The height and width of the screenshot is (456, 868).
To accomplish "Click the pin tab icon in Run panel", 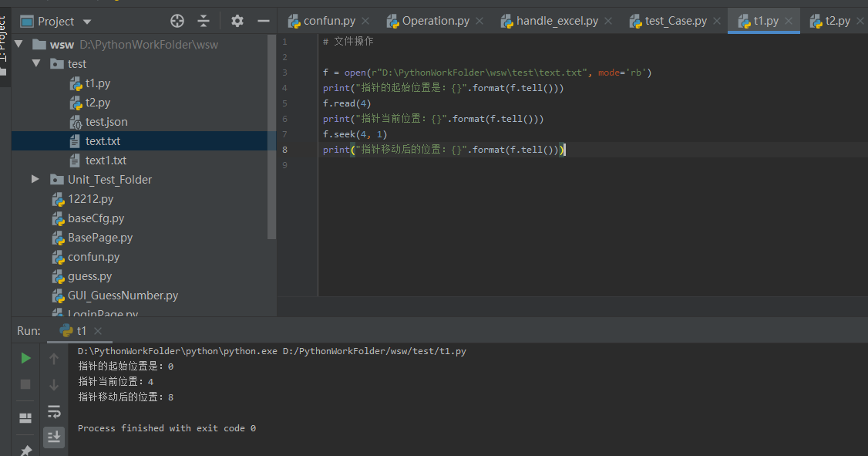I will (25, 450).
